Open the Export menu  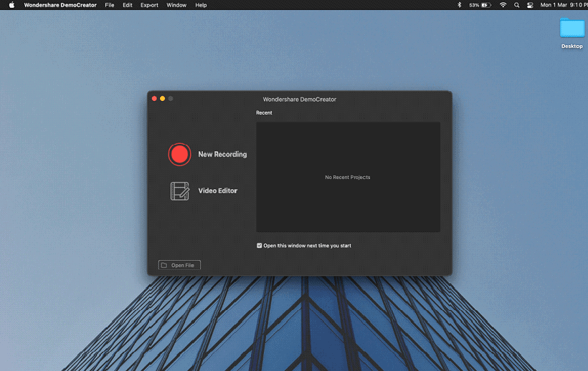(x=149, y=5)
